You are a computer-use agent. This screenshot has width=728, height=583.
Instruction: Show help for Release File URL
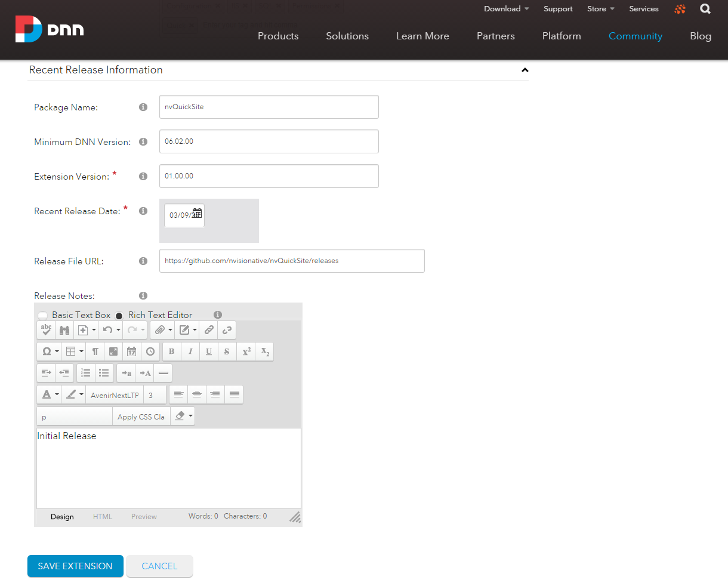click(x=143, y=261)
